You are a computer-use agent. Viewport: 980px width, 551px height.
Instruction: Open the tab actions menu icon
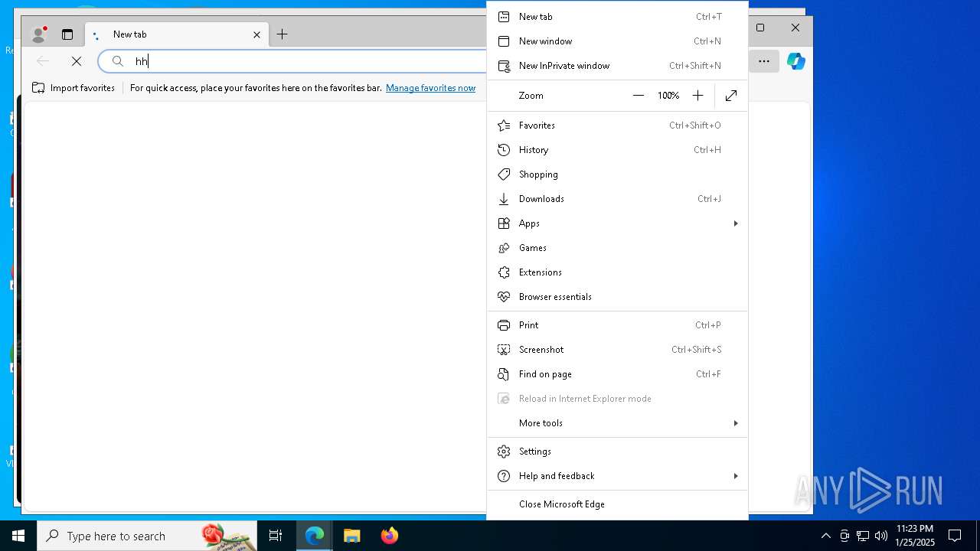67,34
